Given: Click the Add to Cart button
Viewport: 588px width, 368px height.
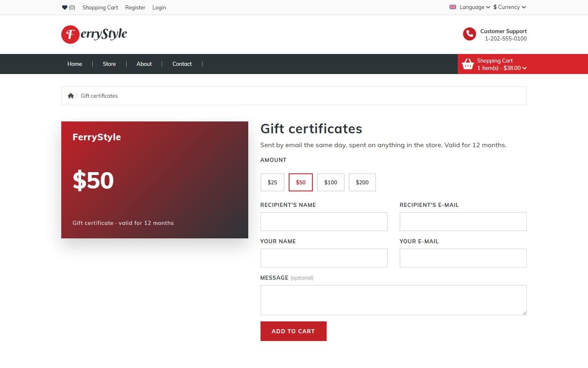Looking at the screenshot, I should click(294, 331).
